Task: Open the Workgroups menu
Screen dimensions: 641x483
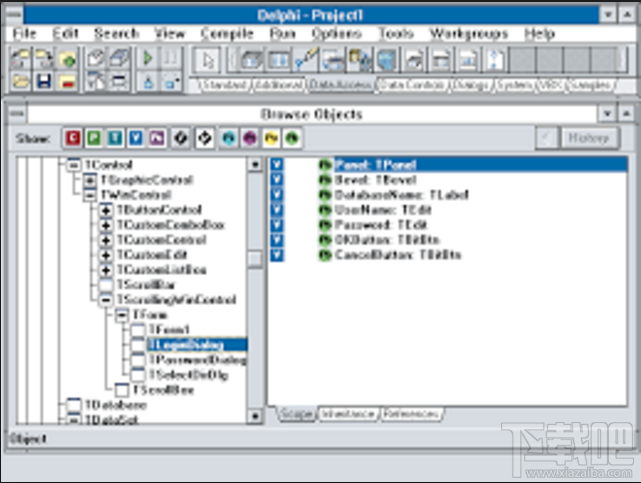Action: 468,34
